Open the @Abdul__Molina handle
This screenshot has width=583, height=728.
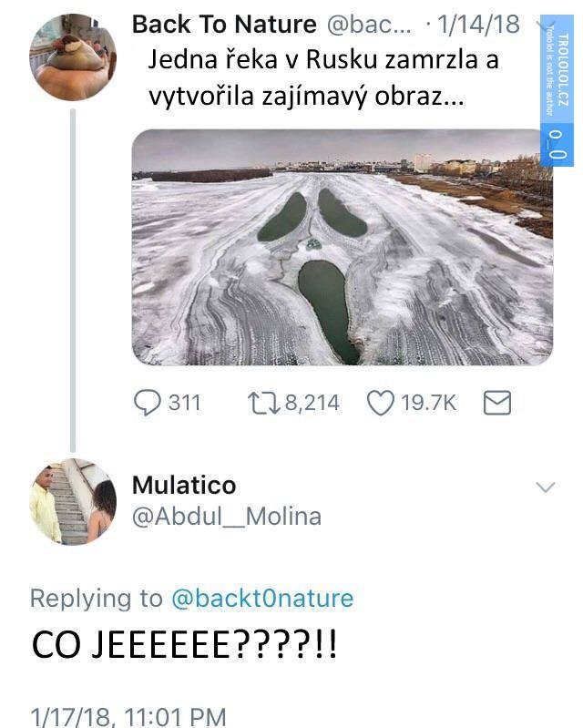[227, 517]
